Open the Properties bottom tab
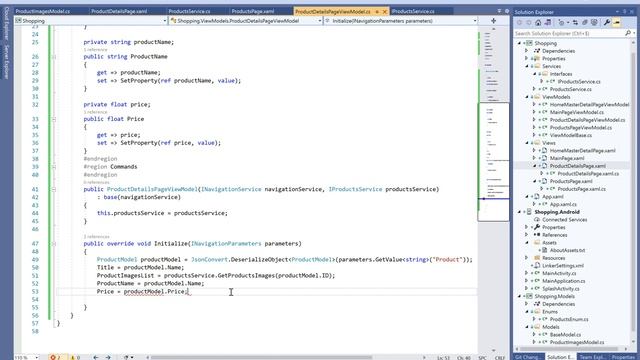 click(624, 357)
